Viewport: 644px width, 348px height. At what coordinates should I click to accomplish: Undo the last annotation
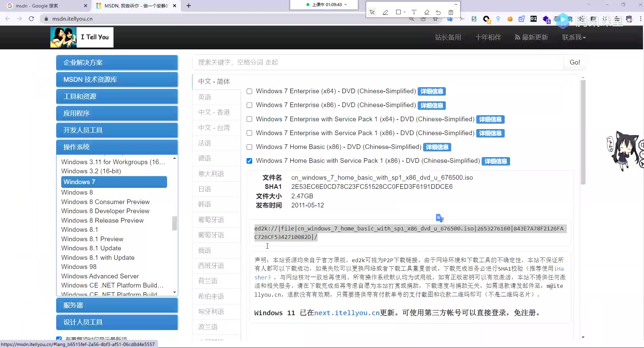(x=438, y=12)
